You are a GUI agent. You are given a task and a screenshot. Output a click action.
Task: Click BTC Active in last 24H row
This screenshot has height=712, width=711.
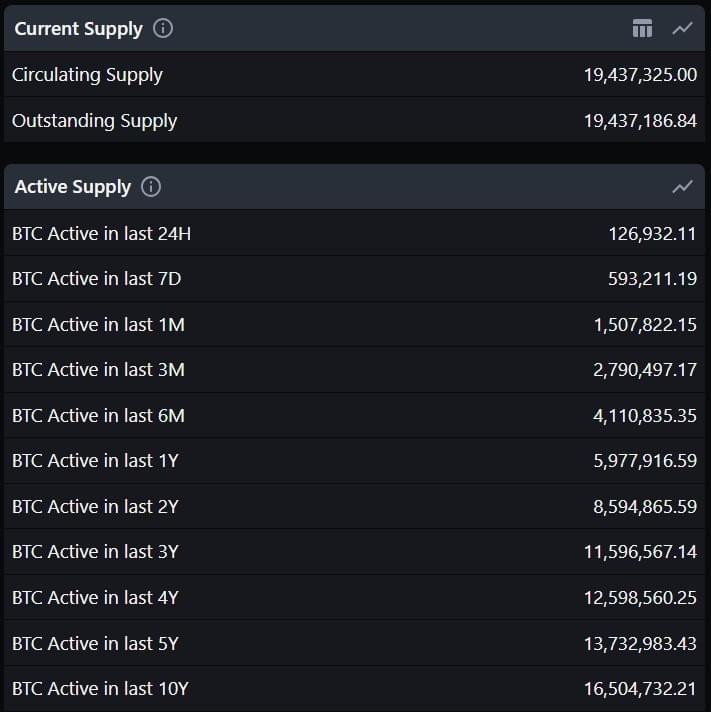click(x=354, y=233)
